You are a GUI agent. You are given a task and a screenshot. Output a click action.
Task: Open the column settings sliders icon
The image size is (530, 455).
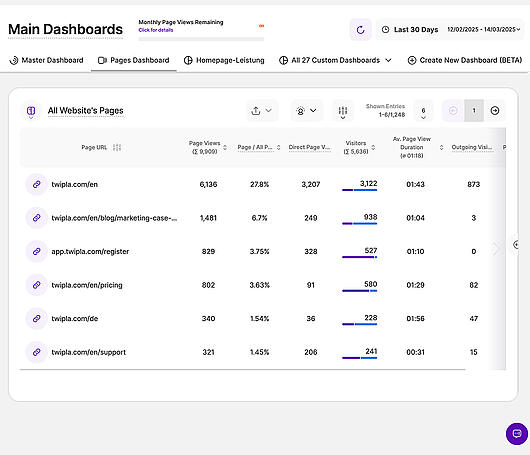(343, 111)
